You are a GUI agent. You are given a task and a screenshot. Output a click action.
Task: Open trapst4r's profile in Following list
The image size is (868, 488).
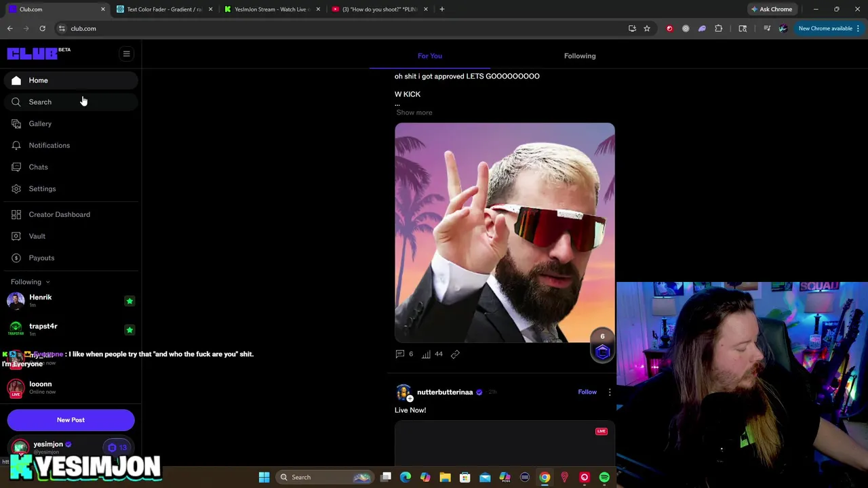tap(43, 326)
